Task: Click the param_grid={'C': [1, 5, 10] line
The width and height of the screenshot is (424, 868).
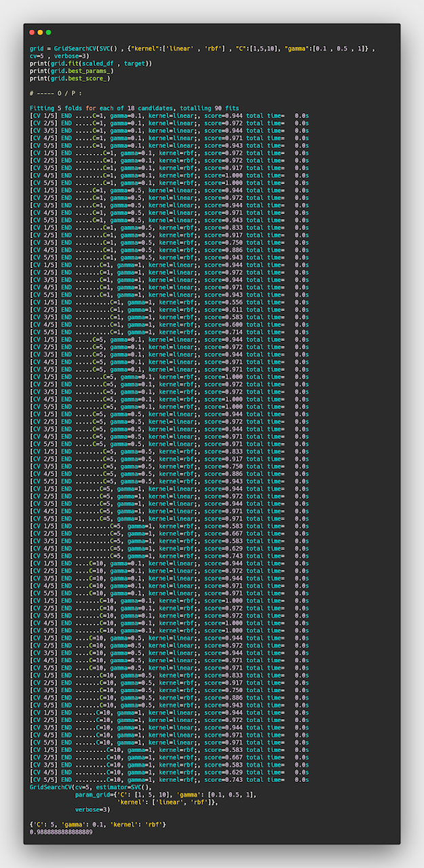Action: coord(166,794)
